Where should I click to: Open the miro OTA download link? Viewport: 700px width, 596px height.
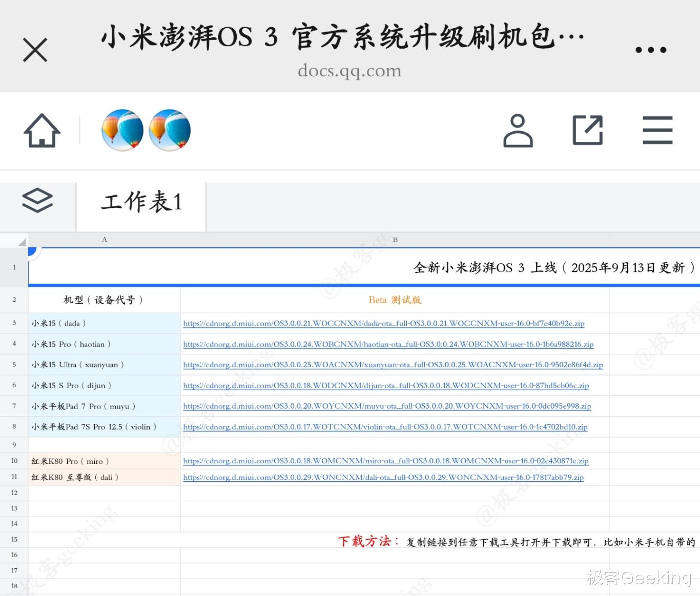click(386, 461)
